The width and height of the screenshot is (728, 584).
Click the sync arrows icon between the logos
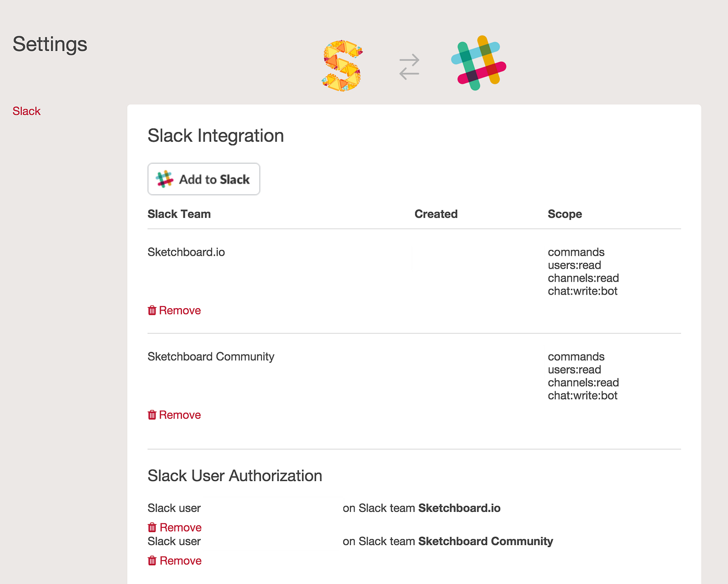click(409, 66)
